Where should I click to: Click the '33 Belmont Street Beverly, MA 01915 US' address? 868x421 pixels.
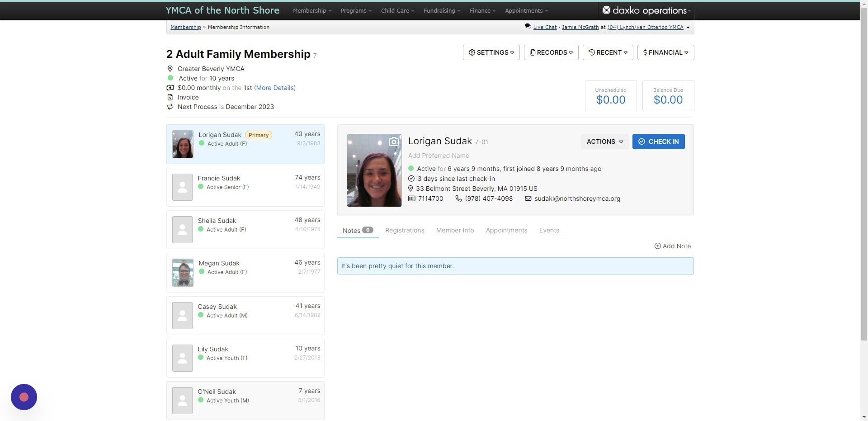476,189
